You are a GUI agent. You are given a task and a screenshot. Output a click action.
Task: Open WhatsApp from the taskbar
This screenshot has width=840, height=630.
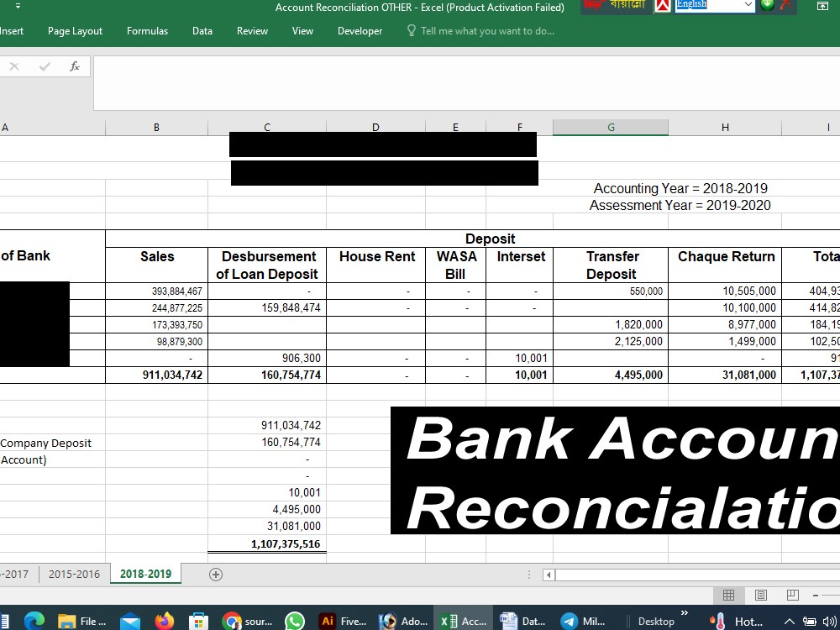pyautogui.click(x=295, y=622)
